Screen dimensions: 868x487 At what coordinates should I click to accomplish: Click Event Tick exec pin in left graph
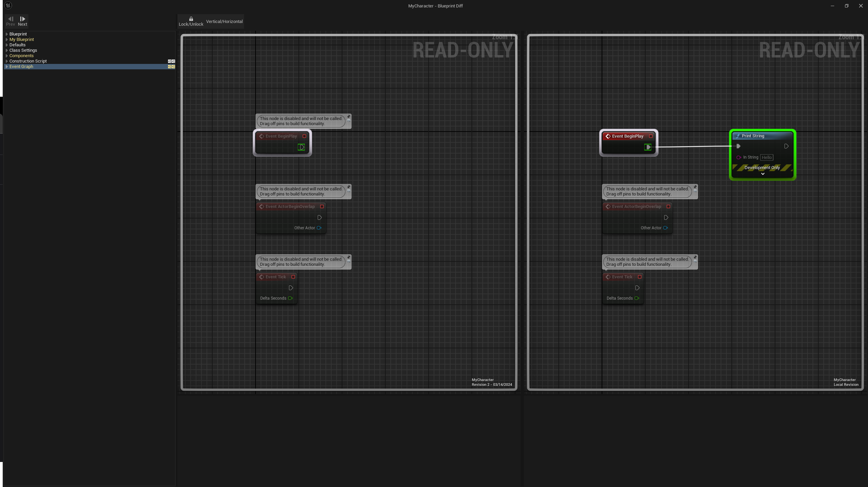[291, 288]
